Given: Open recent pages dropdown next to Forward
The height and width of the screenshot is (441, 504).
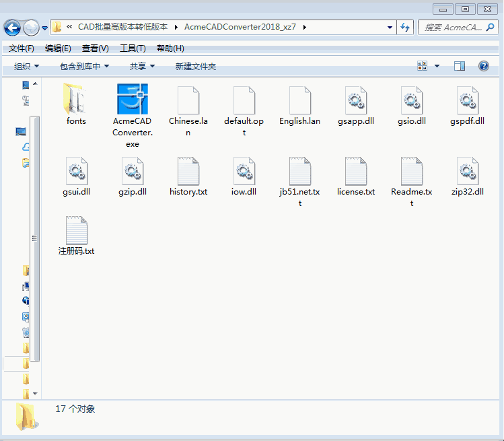Looking at the screenshot, I should 44,28.
